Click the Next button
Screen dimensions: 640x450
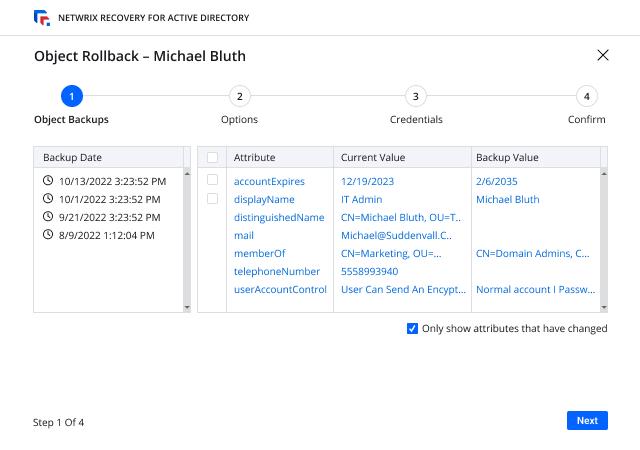coord(587,421)
